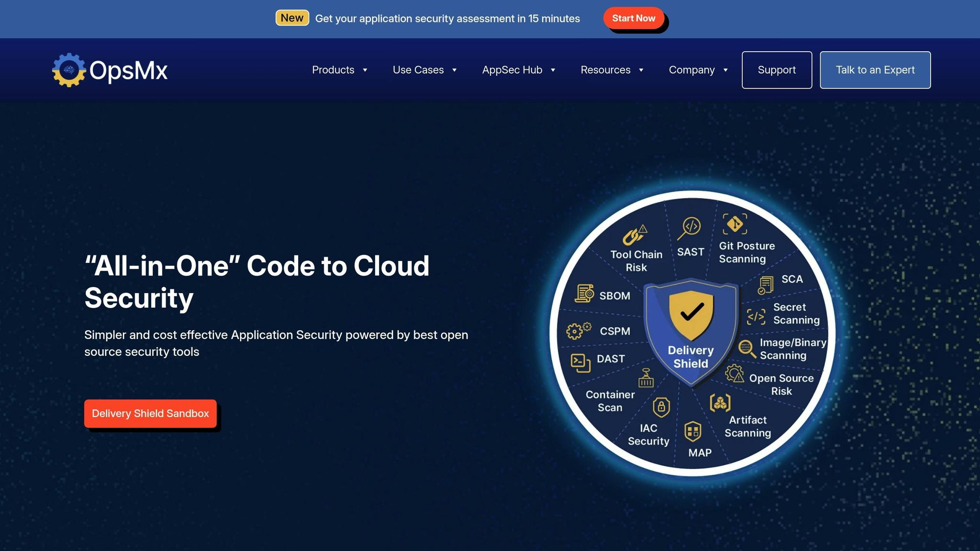980x551 pixels.
Task: Click the Artifact Scanning boxes icon
Action: (x=720, y=403)
